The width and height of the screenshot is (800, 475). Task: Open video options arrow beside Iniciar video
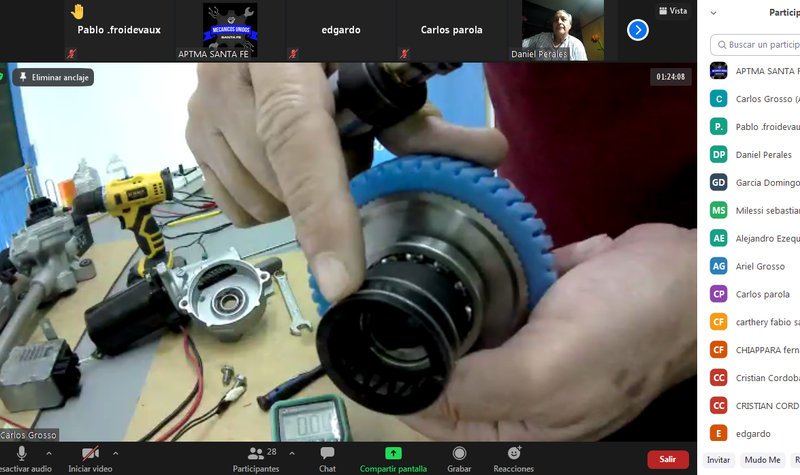115,452
